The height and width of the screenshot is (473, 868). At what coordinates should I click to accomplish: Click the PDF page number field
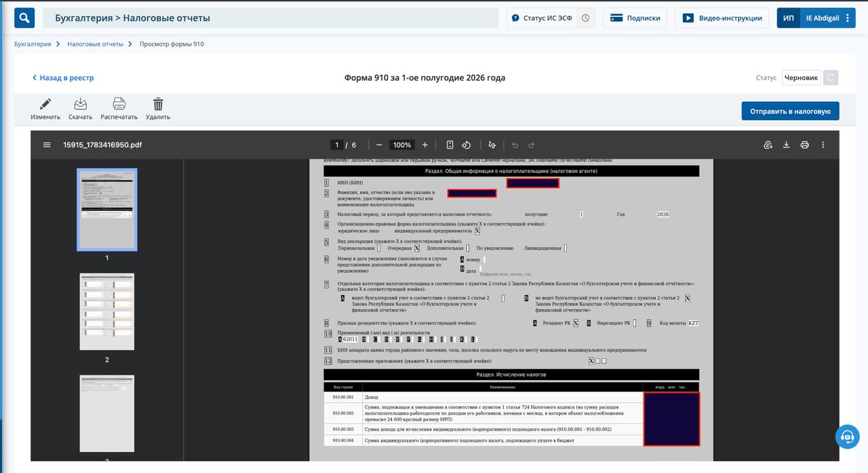[336, 145]
